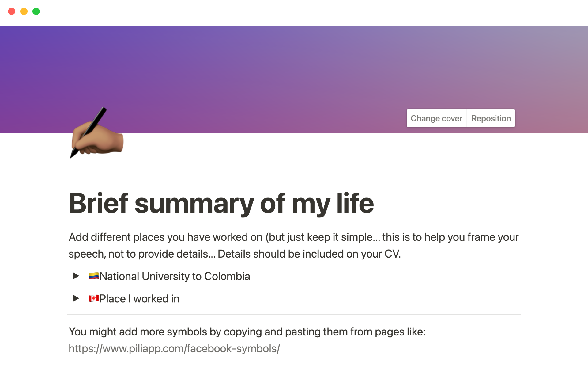Click the text 'Place I worked in'

coord(139,299)
